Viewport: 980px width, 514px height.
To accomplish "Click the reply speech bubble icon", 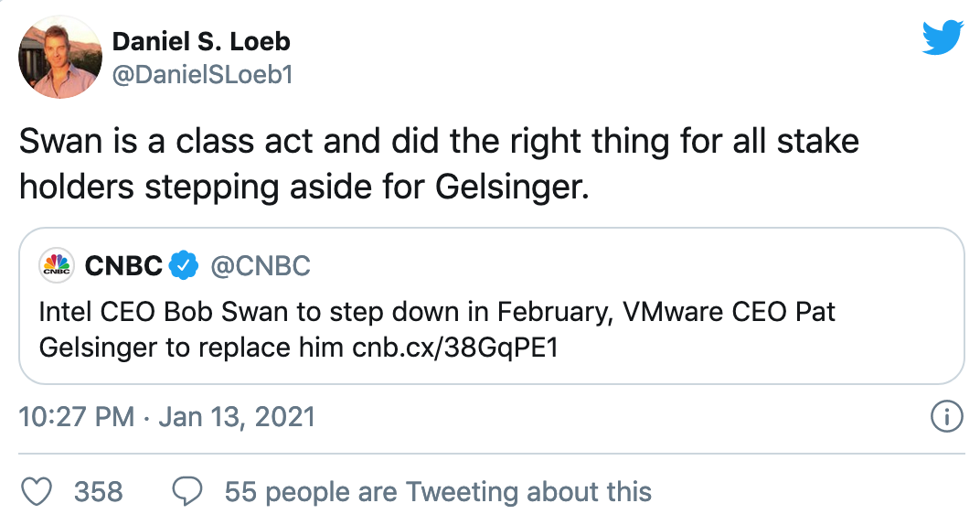I will click(187, 491).
